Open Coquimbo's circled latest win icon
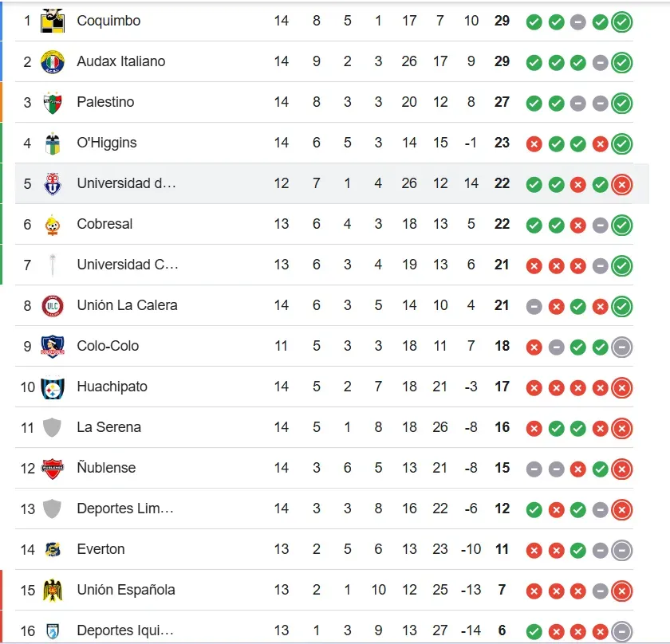 [622, 22]
